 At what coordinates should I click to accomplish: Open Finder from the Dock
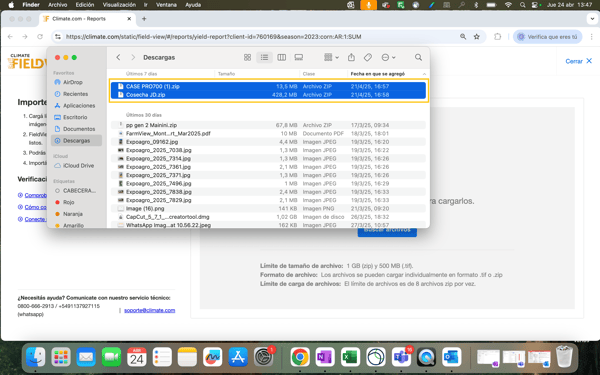(35, 357)
